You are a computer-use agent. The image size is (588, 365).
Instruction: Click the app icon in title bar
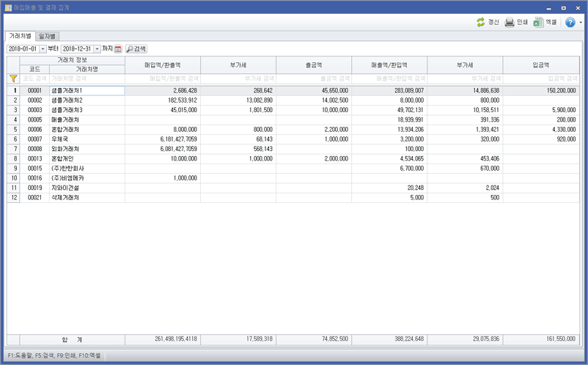click(x=7, y=6)
